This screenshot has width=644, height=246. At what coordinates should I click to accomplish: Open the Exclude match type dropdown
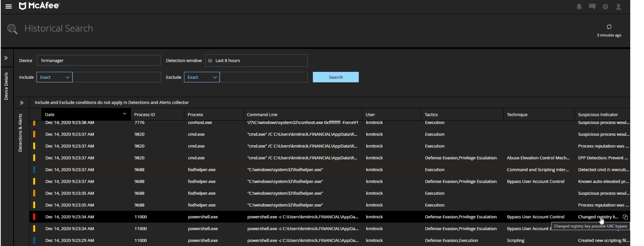202,77
